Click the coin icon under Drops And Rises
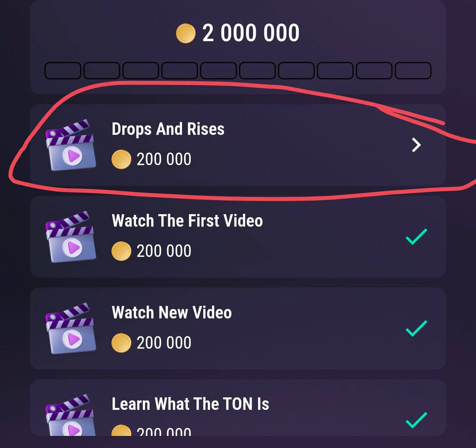The width and height of the screenshot is (476, 448). [121, 159]
